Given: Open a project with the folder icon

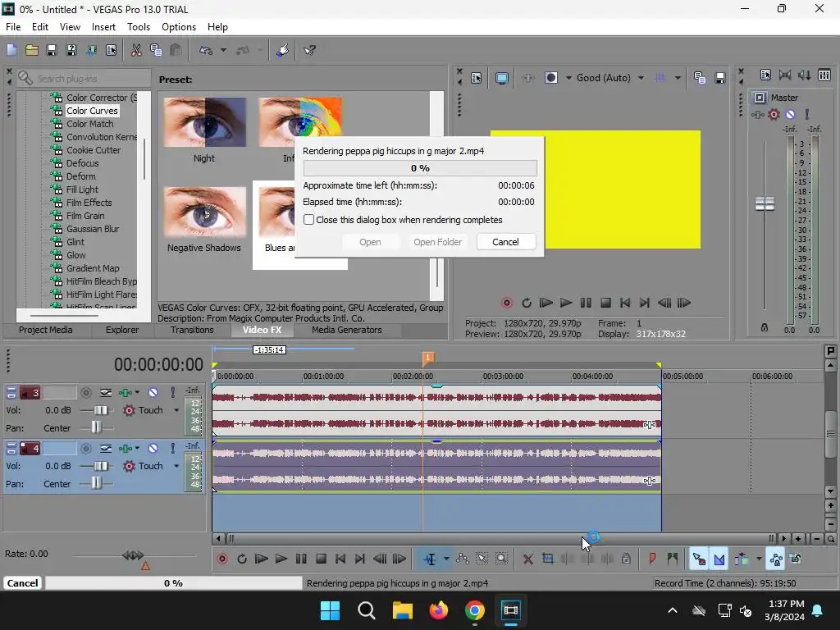Looking at the screenshot, I should (x=32, y=50).
